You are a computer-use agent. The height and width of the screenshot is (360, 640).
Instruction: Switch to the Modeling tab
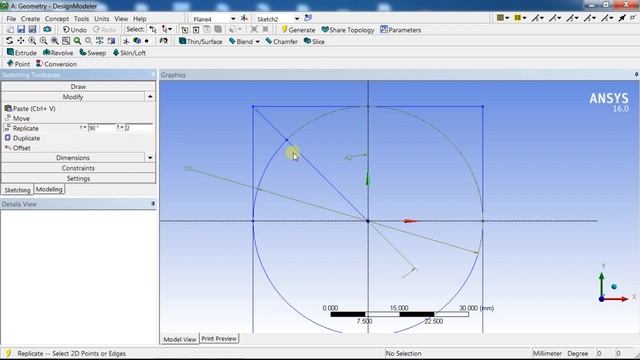(x=49, y=189)
